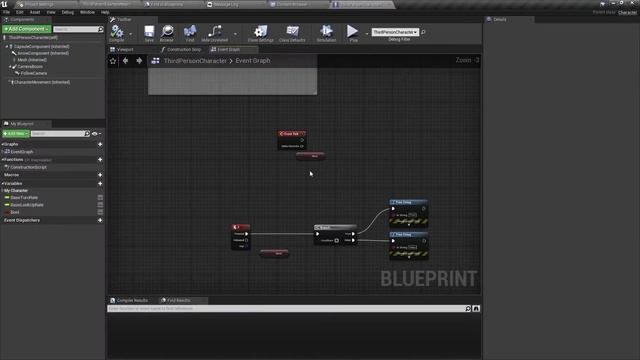Screen dimensions: 640x360
Task: Open Class Defaults from the toolbar
Action: (292, 31)
